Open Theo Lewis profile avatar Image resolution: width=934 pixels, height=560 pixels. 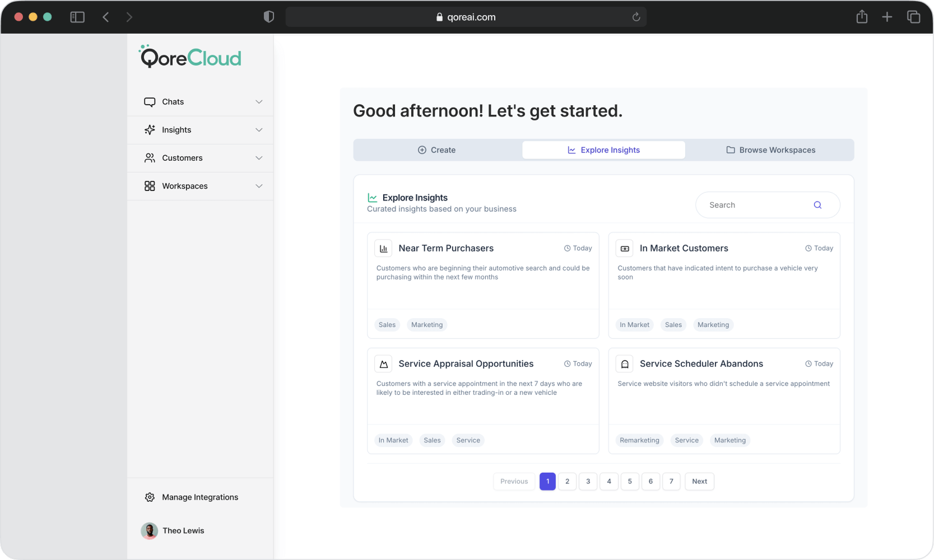pyautogui.click(x=149, y=531)
